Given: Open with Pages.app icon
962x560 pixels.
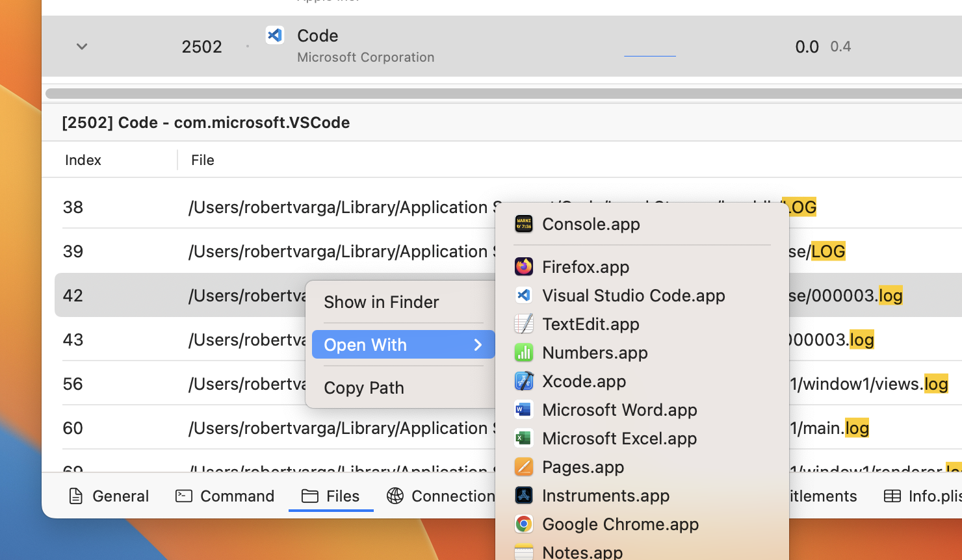Looking at the screenshot, I should (524, 467).
